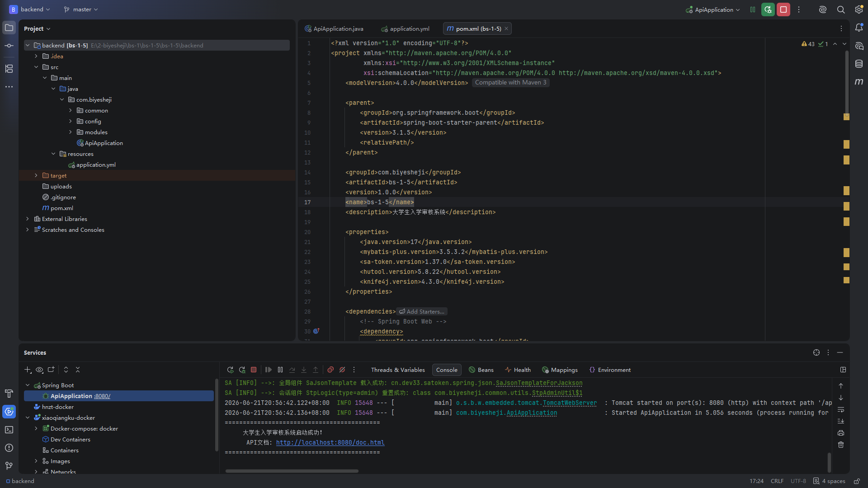
Task: Open Search Everywhere magnifier icon
Action: [841, 9]
